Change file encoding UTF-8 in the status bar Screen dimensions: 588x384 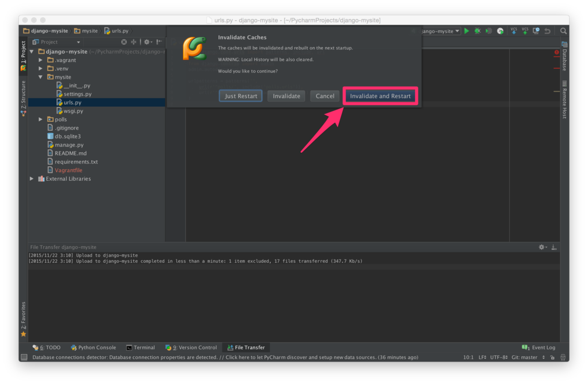pos(499,358)
